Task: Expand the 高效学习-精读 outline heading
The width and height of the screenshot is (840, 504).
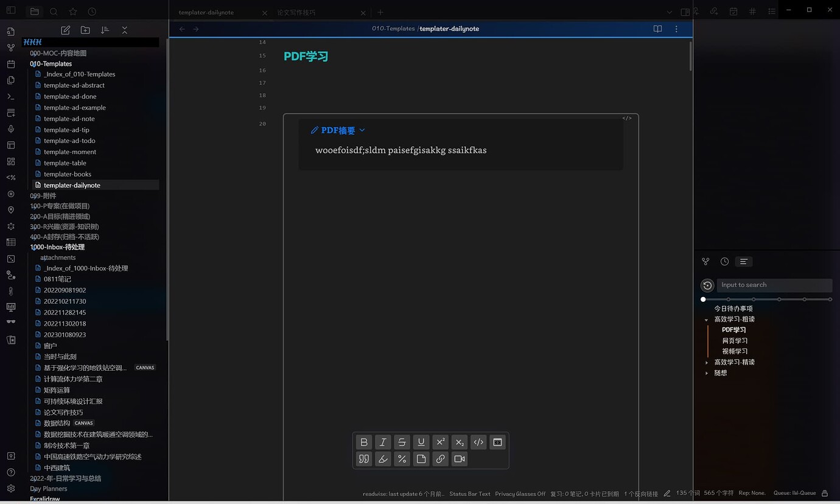Action: (706, 363)
